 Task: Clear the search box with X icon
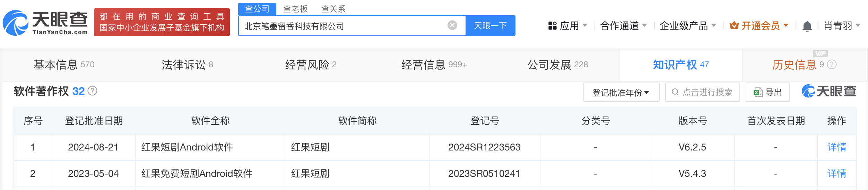[452, 25]
